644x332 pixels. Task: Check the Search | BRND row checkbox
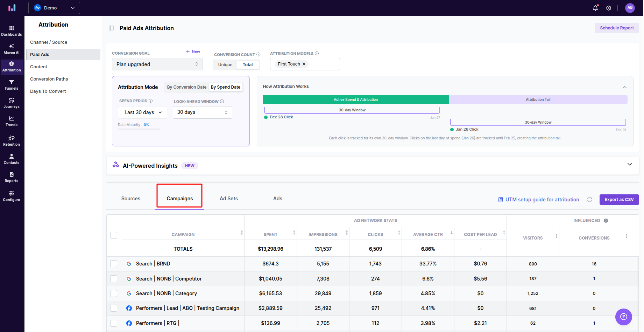[x=114, y=264]
